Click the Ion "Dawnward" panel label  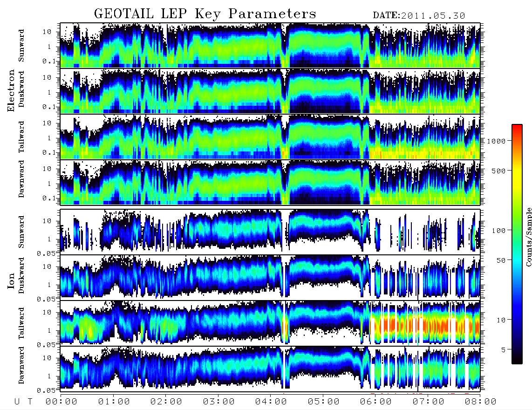[21, 365]
